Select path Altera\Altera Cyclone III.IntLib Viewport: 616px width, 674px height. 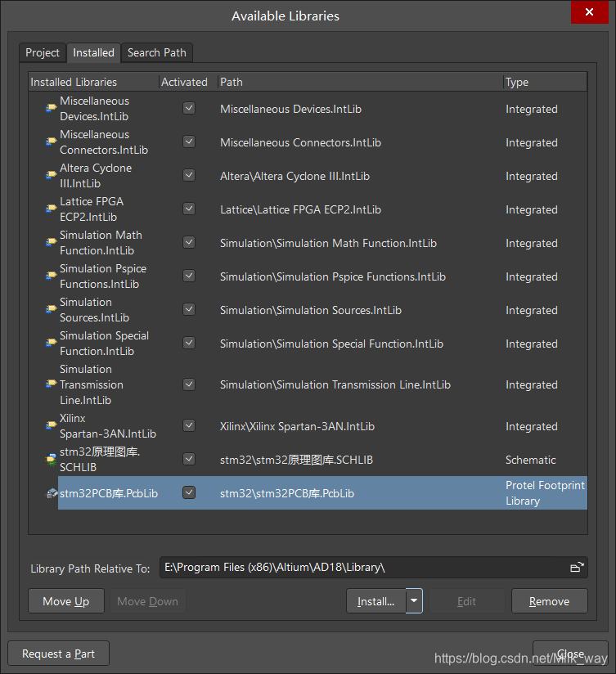point(295,176)
